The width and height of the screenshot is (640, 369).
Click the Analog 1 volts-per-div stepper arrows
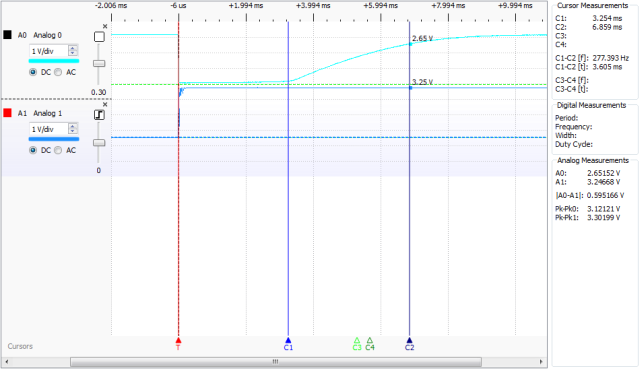73,129
